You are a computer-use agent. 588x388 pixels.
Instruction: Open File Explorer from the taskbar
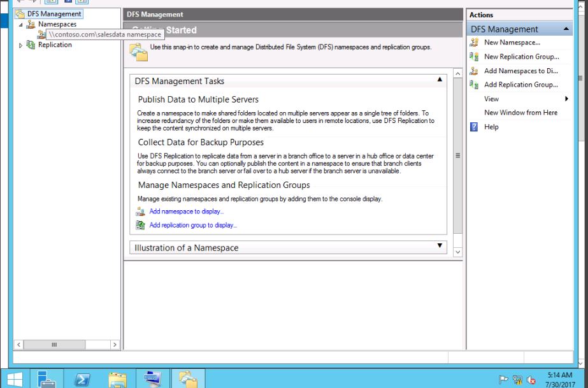pyautogui.click(x=117, y=379)
